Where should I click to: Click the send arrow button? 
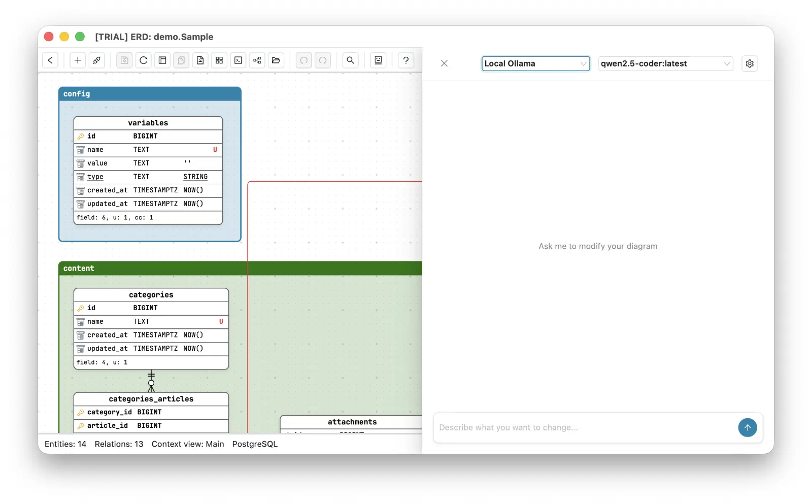748,427
